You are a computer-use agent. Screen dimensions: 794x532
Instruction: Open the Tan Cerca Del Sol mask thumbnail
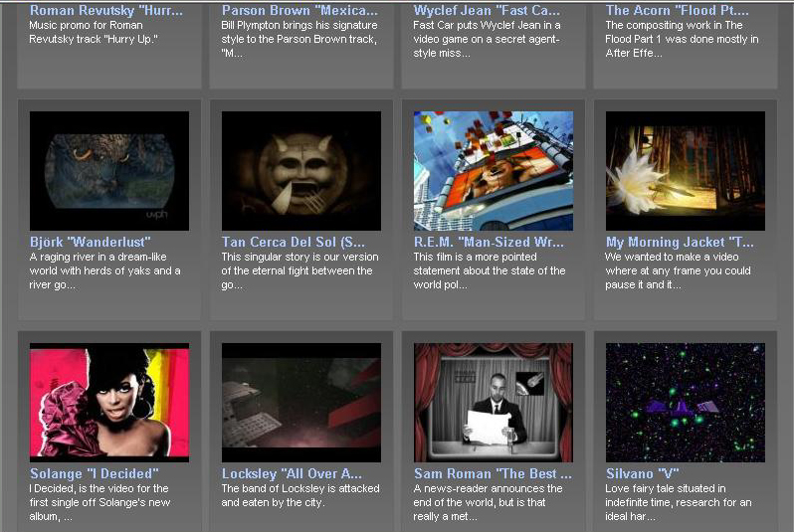301,171
